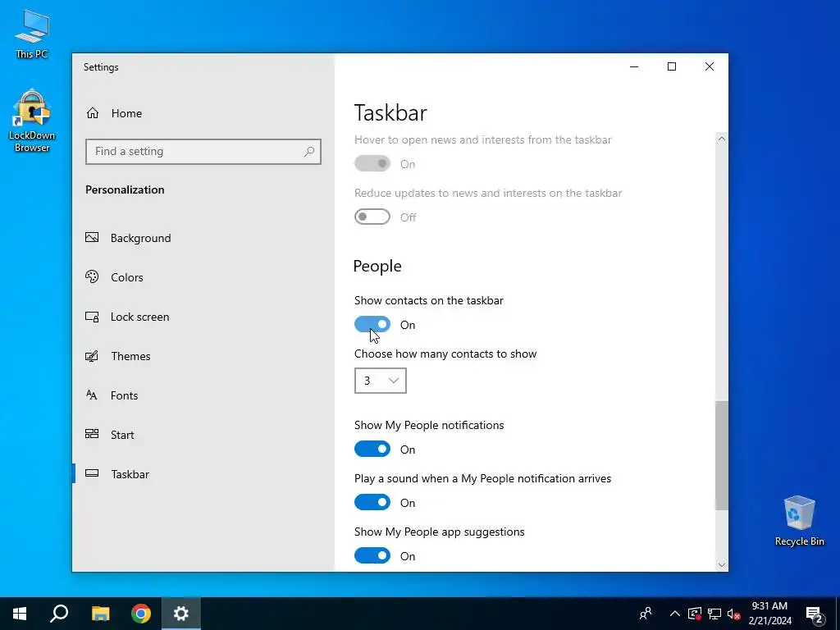Go to Background settings

(x=140, y=238)
